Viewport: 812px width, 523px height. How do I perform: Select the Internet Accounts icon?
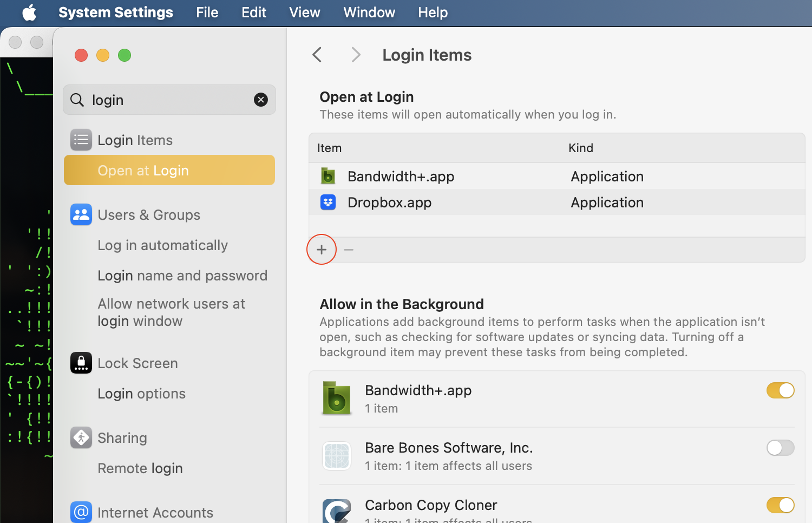[81, 512]
